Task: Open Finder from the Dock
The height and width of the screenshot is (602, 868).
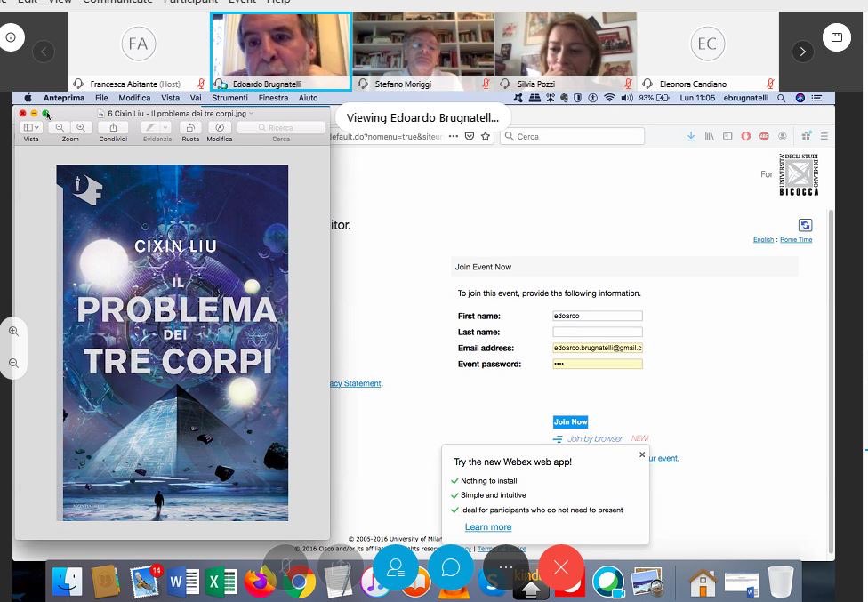Action: pyautogui.click(x=68, y=582)
